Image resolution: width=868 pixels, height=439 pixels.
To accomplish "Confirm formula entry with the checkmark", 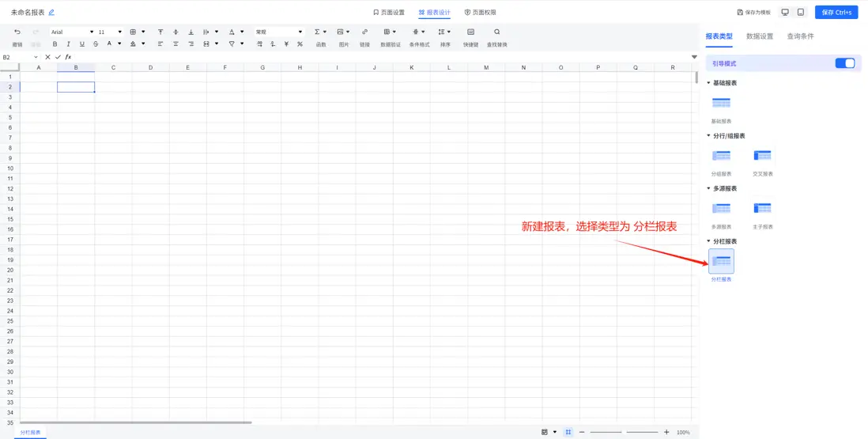I will click(58, 57).
